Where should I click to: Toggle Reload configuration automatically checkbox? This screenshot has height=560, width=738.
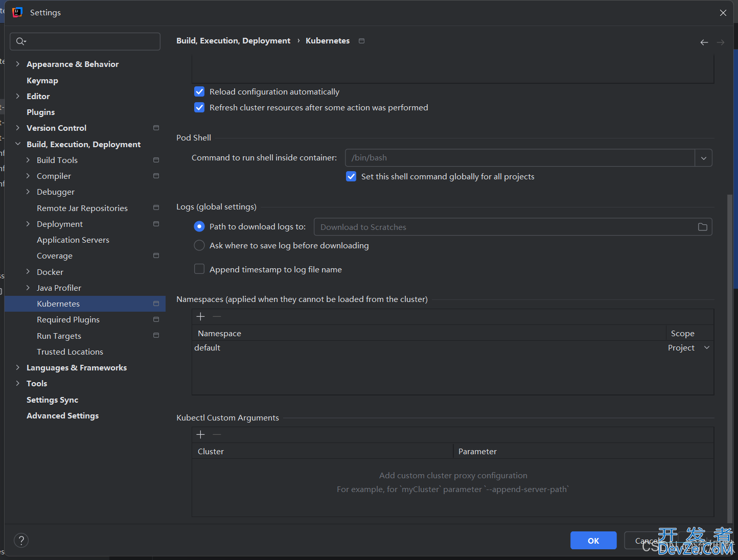[x=199, y=92]
